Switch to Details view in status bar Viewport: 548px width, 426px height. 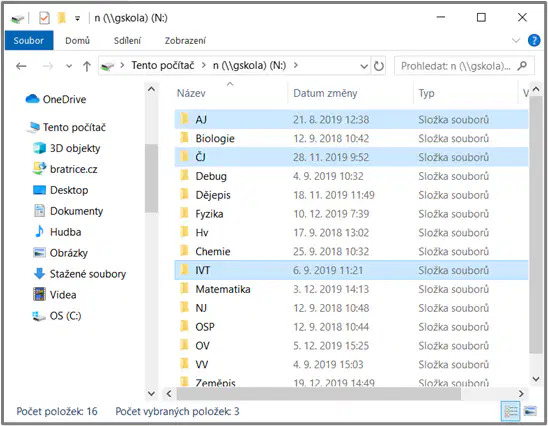click(511, 411)
